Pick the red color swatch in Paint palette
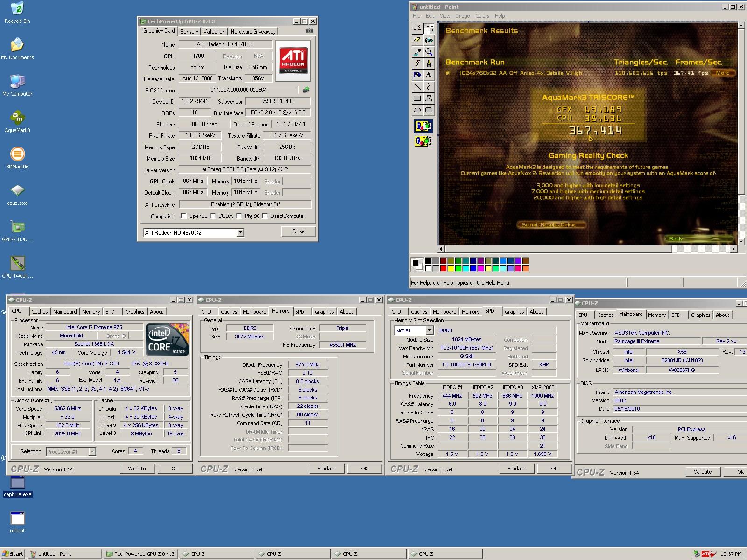747x560 pixels. click(444, 268)
